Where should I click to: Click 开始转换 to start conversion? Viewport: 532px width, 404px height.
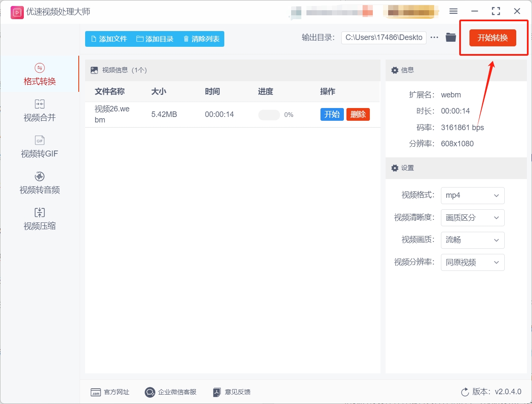[493, 37]
